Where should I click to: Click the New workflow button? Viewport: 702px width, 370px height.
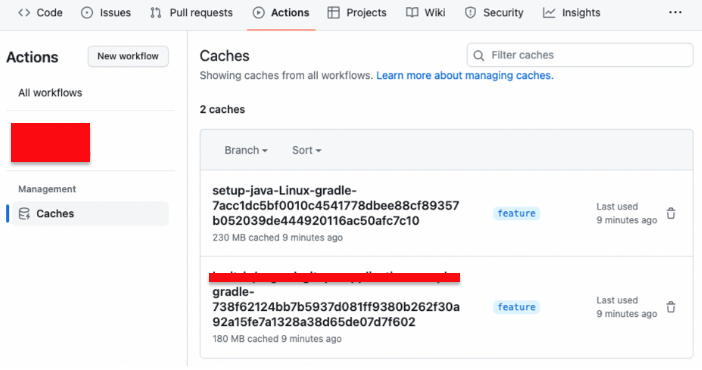pyautogui.click(x=128, y=56)
